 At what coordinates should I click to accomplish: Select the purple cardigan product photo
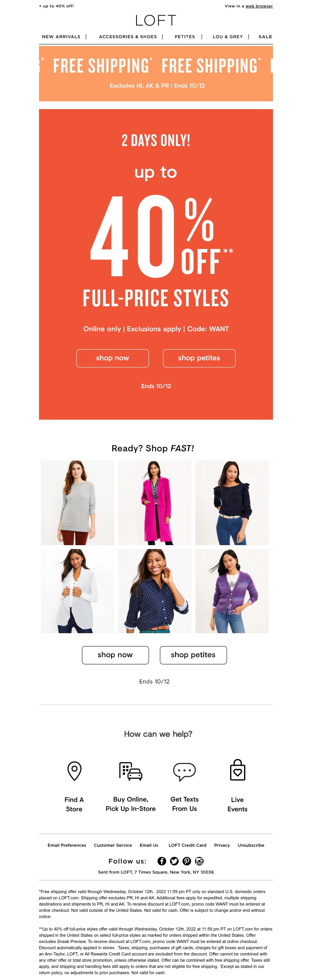pyautogui.click(x=232, y=591)
